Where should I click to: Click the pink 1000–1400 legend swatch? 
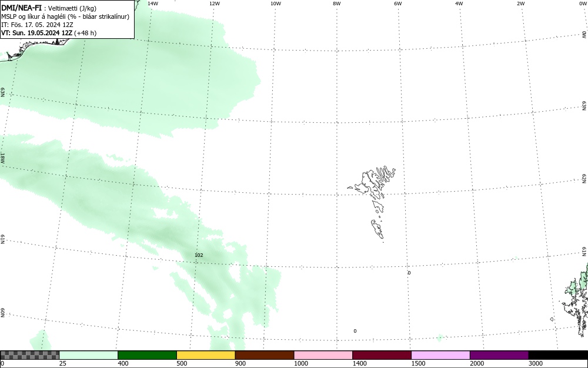click(x=323, y=355)
